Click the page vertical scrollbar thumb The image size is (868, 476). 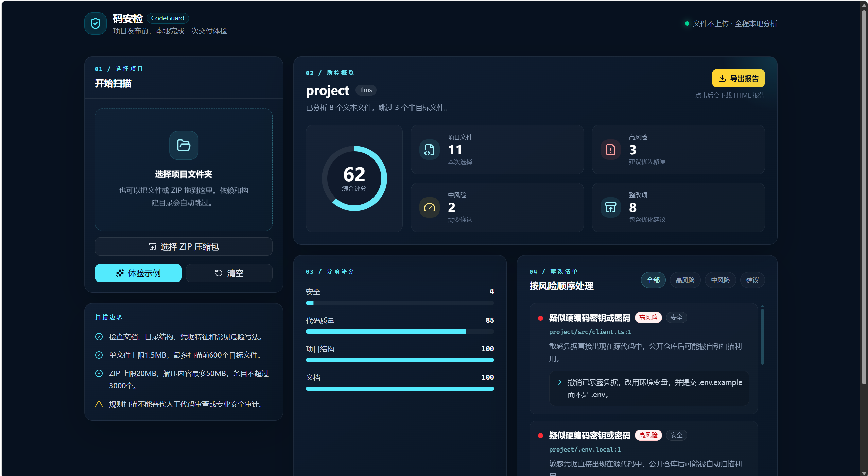[864, 197]
